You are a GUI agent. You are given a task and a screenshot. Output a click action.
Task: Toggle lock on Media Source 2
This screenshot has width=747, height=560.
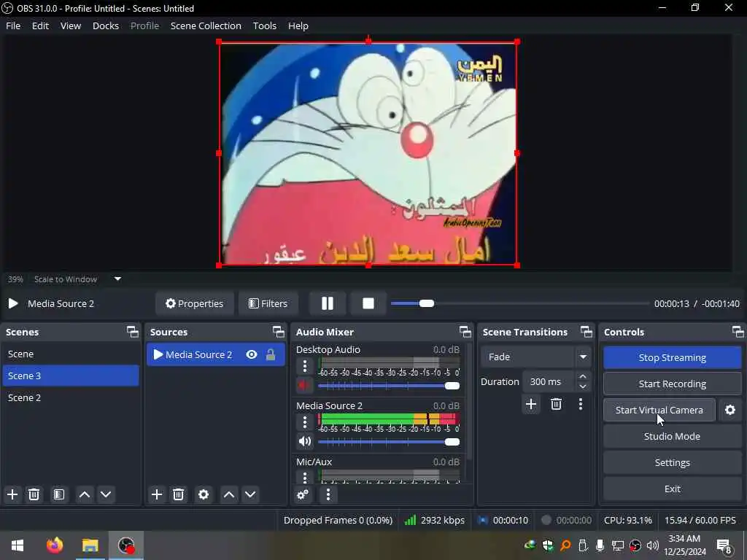click(x=271, y=354)
